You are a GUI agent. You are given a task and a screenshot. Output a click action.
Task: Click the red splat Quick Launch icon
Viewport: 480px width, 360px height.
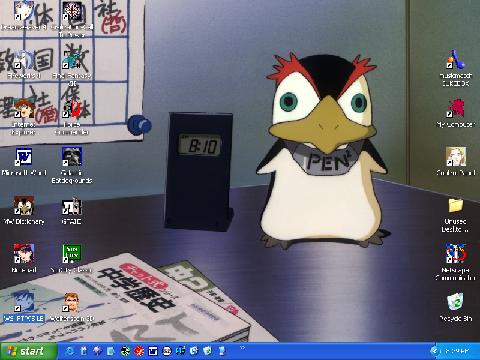coord(139,351)
